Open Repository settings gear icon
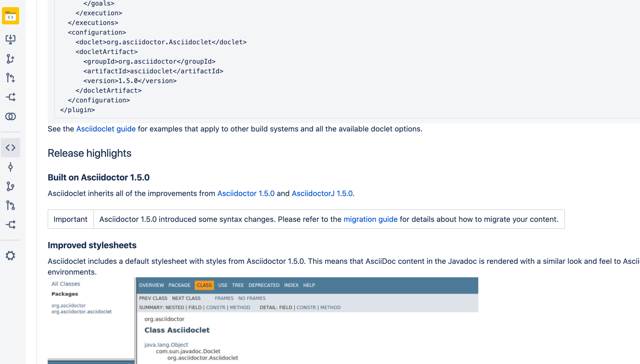This screenshot has height=364, width=640. 10,256
